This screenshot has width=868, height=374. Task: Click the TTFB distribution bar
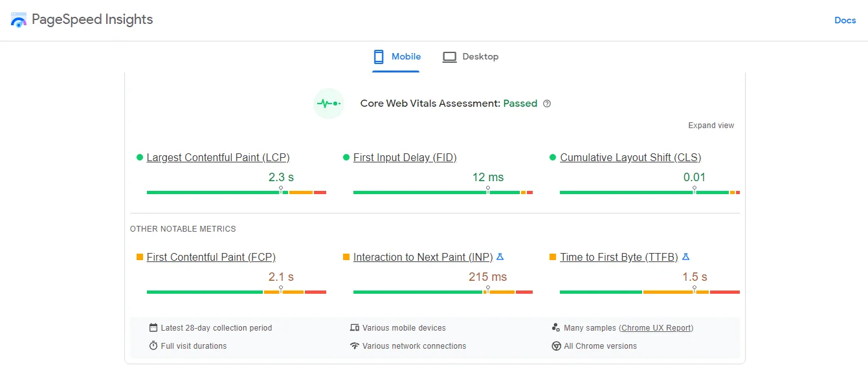tap(650, 292)
